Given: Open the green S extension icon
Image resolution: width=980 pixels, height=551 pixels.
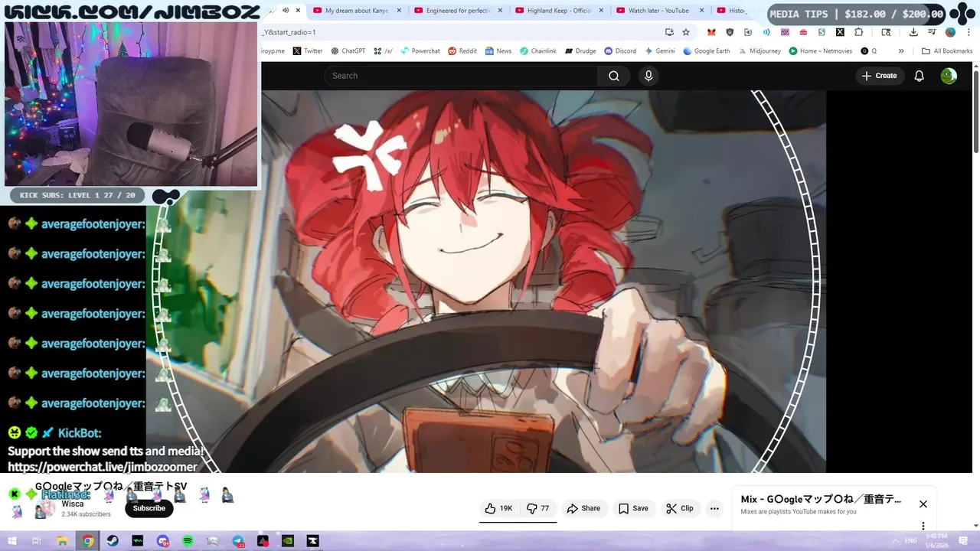Looking at the screenshot, I should click(822, 32).
